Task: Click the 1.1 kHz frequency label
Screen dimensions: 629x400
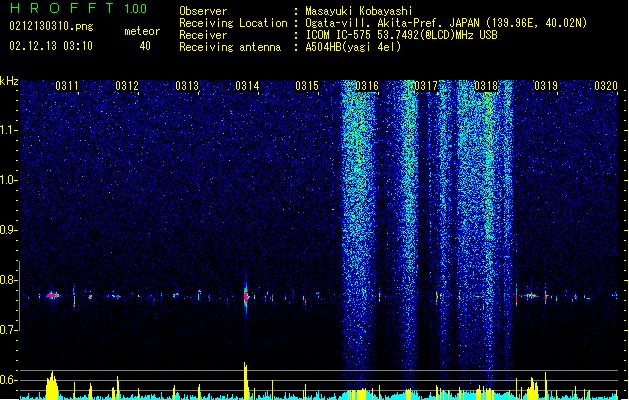Action: pyautogui.click(x=9, y=130)
